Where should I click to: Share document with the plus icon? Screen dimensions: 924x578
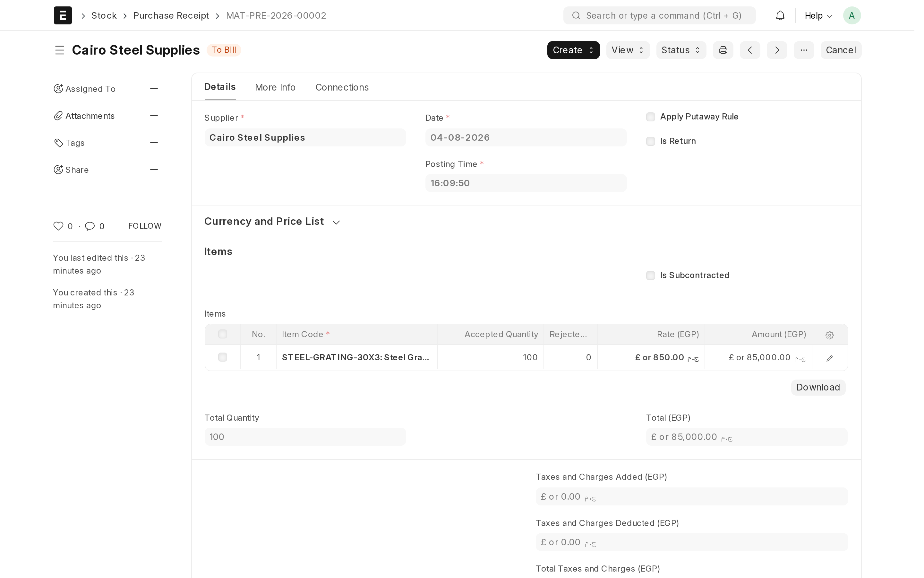[x=154, y=169]
